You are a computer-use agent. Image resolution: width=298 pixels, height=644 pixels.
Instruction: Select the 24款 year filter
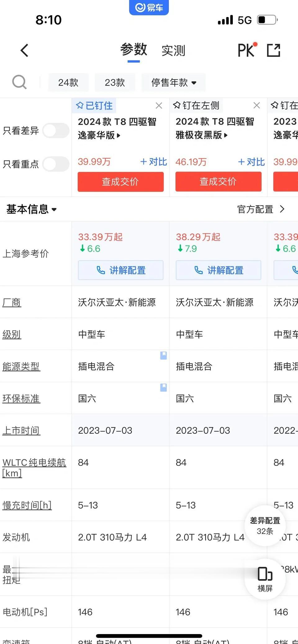(x=68, y=82)
